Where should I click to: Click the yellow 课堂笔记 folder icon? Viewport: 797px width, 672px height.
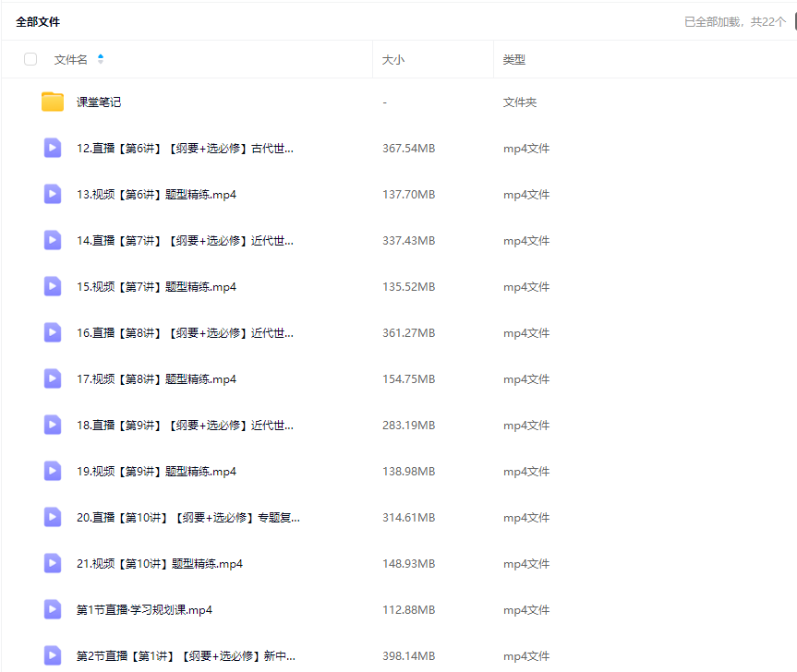coord(53,102)
